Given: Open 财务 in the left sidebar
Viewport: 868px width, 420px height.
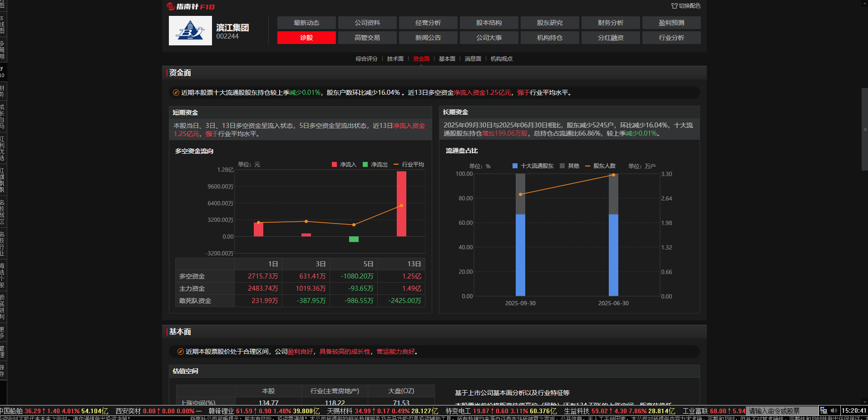Looking at the screenshot, I should pyautogui.click(x=2, y=91).
